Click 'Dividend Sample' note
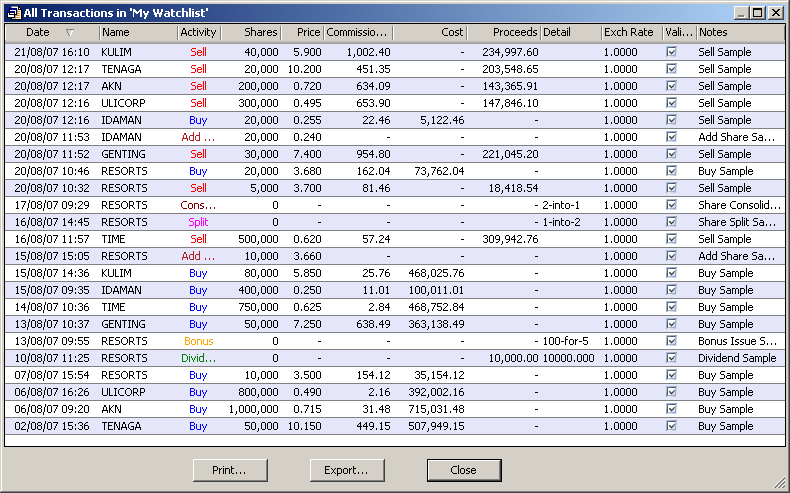 737,358
